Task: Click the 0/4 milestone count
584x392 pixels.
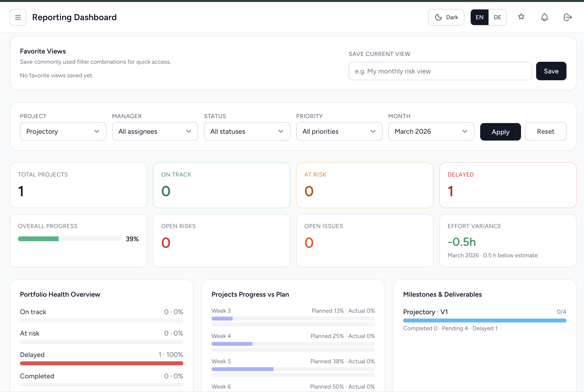Action: pyautogui.click(x=561, y=312)
